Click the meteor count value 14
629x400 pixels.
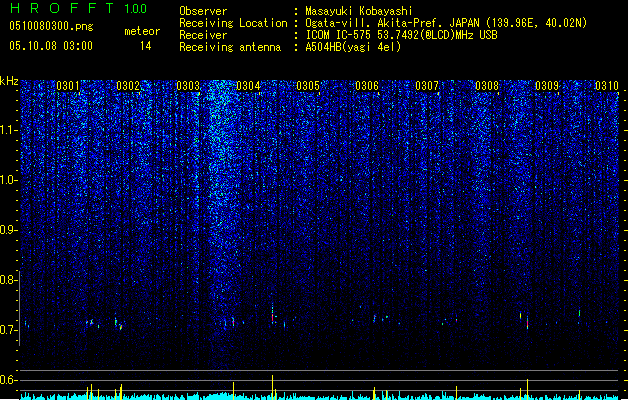click(146, 46)
